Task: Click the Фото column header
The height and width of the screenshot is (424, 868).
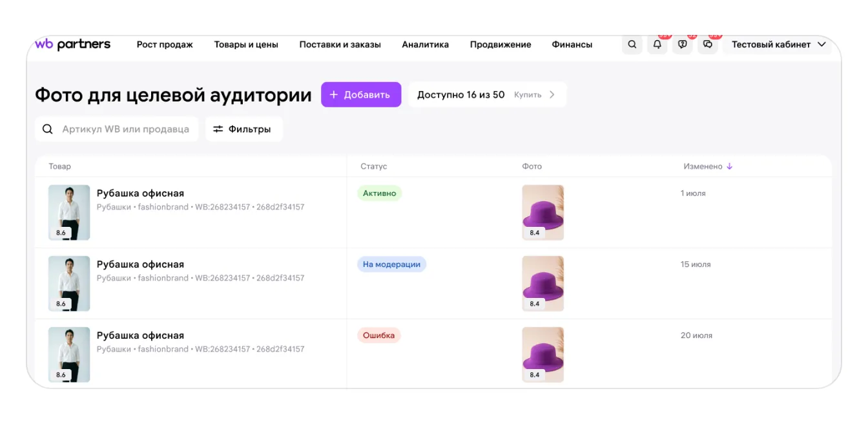Action: click(532, 166)
